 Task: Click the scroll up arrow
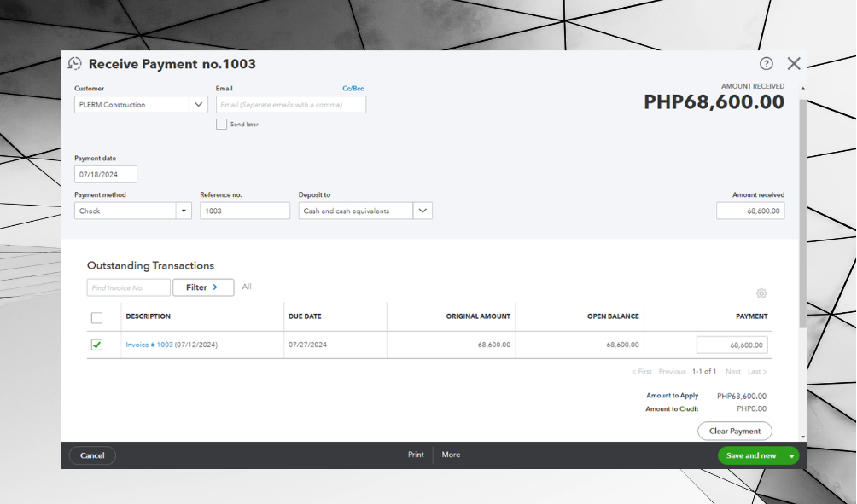[x=803, y=88]
